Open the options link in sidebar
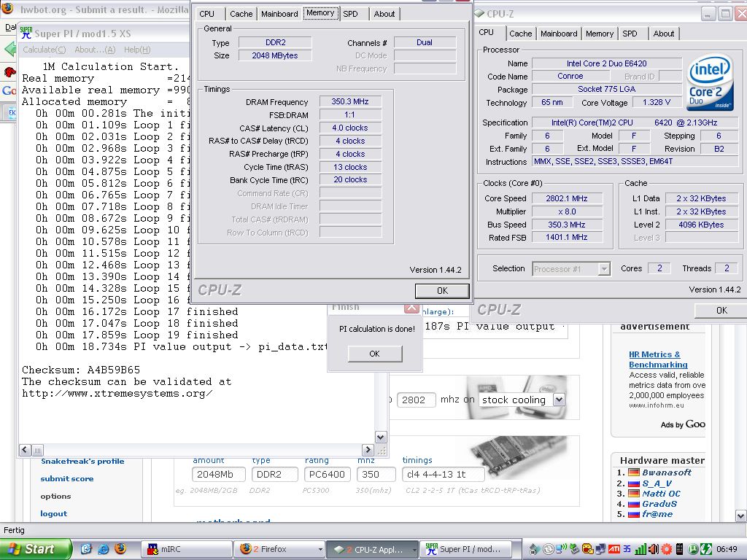 (55, 496)
